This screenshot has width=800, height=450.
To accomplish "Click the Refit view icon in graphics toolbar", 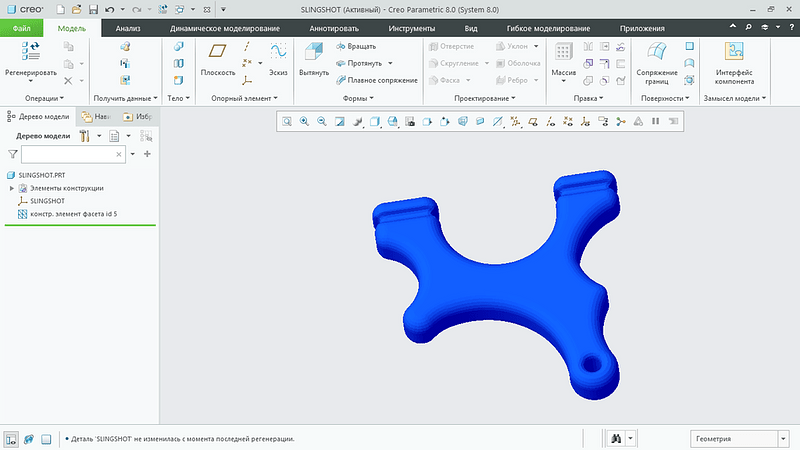I will click(x=287, y=121).
